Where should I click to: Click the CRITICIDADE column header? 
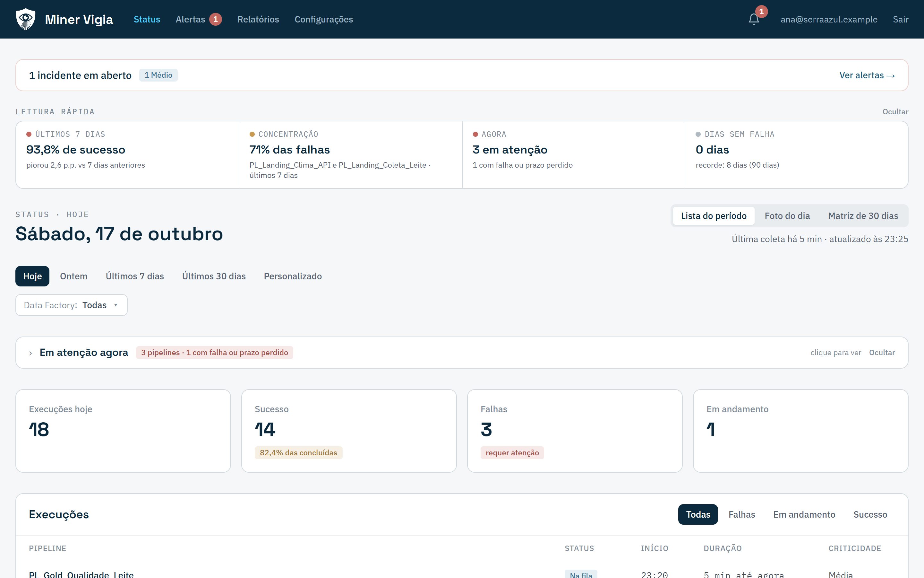click(854, 548)
